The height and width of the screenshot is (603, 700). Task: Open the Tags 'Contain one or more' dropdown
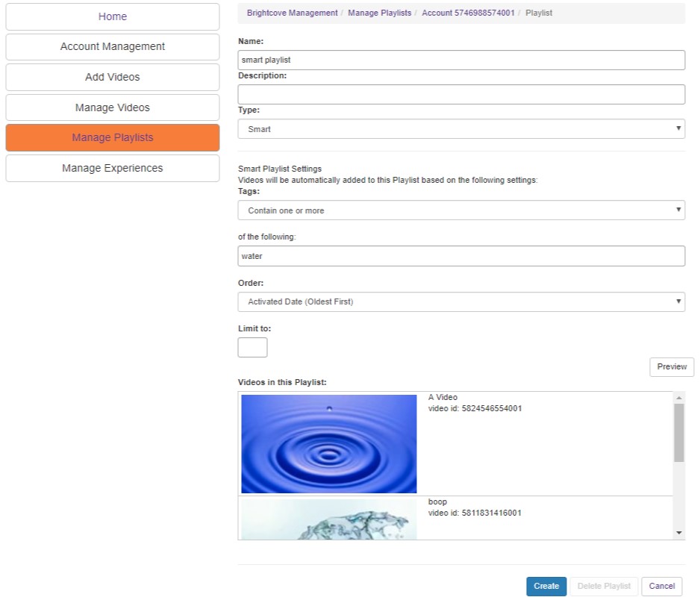461,210
